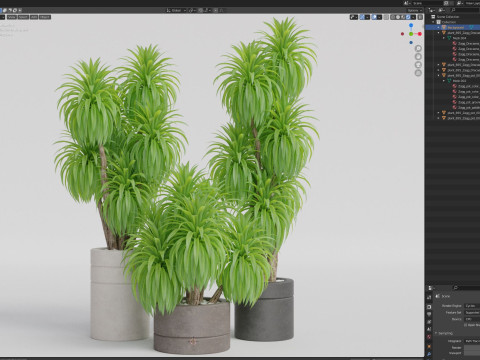Open the View menu in viewport header
Viewport: 480px width, 360px height.
(x=12, y=17)
